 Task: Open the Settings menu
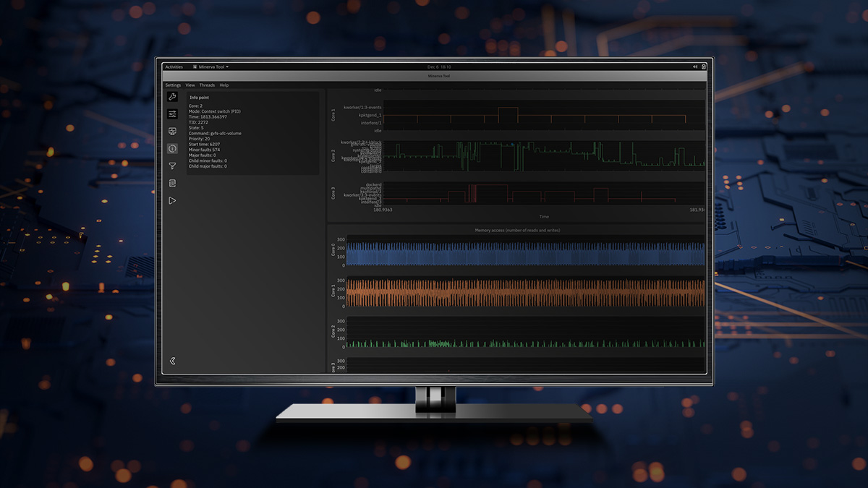[x=174, y=85]
